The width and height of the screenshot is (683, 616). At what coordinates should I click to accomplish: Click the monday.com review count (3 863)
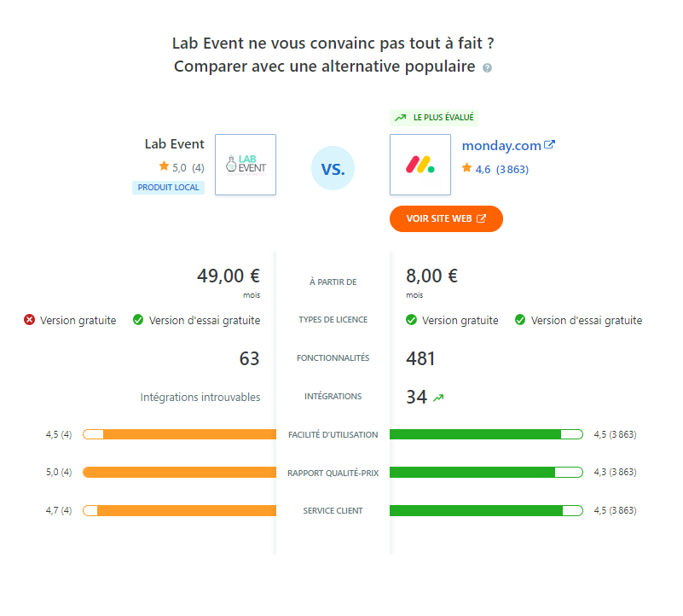click(x=512, y=170)
